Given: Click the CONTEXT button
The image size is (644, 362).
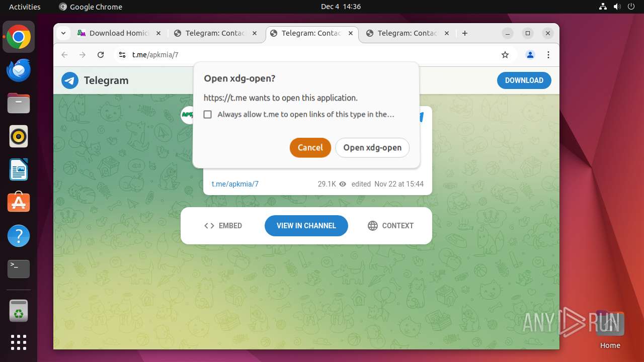Looking at the screenshot, I should (x=391, y=226).
